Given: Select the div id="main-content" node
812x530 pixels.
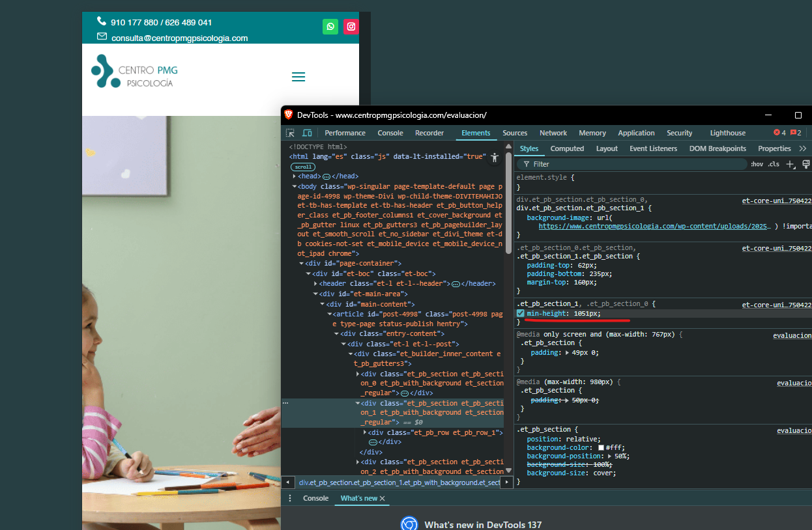Looking at the screenshot, I should coord(370,304).
